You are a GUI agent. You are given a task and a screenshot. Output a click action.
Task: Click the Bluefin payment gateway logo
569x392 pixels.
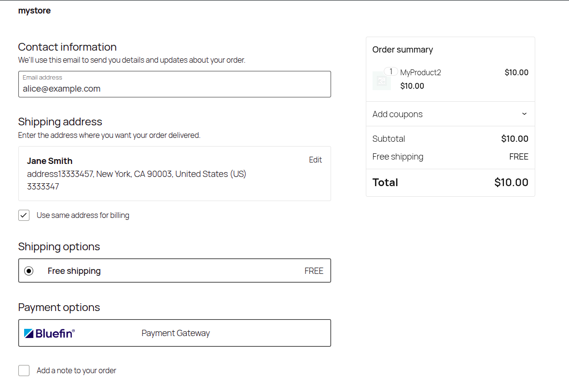[x=50, y=333]
